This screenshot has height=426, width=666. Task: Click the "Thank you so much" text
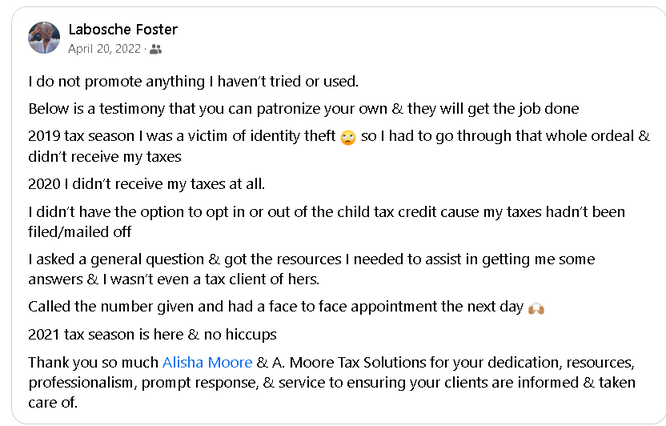92,361
